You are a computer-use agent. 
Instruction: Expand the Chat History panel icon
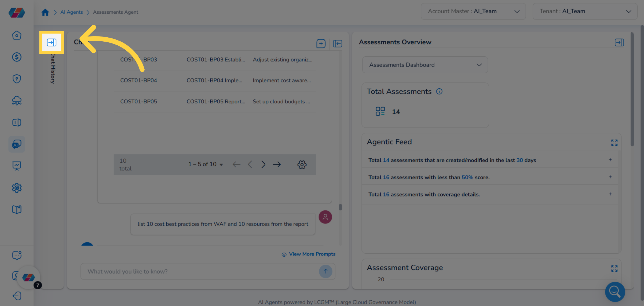click(52, 42)
